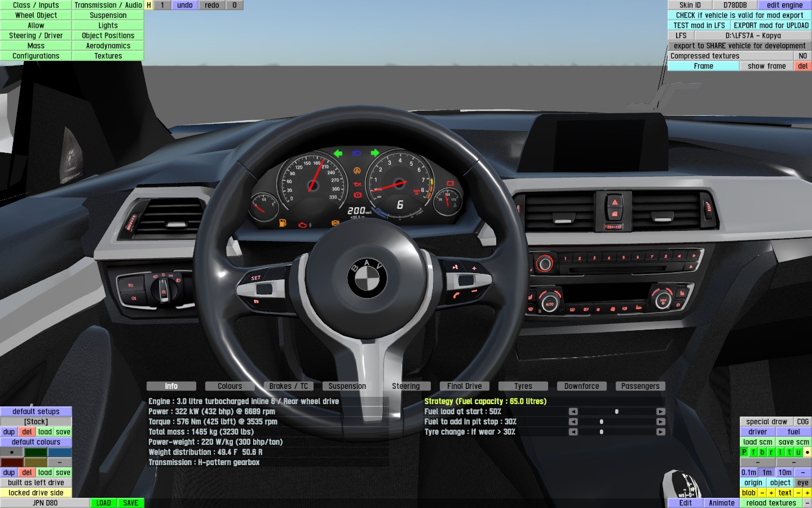Select the green r view button
This screenshot has width=812, height=508.
click(x=771, y=452)
